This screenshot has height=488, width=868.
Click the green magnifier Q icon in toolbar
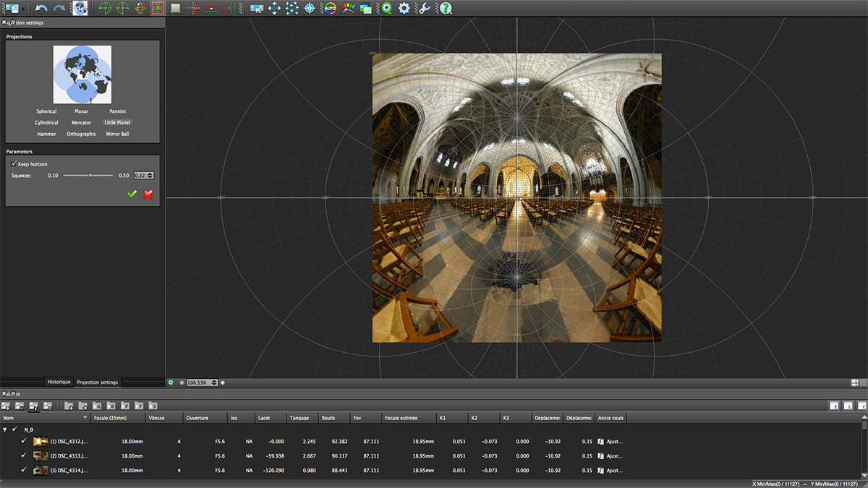click(x=387, y=8)
